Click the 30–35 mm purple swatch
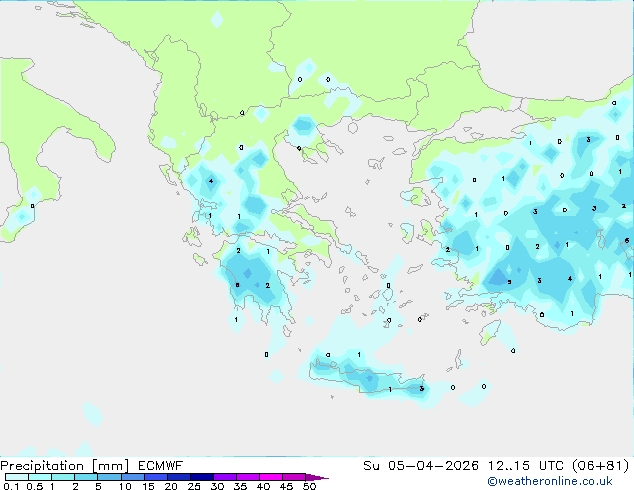 tap(225, 477)
